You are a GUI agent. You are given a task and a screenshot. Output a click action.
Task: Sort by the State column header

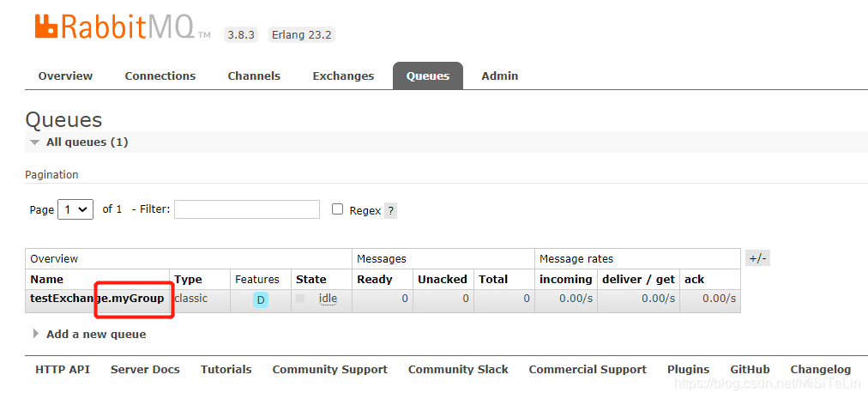pos(311,280)
